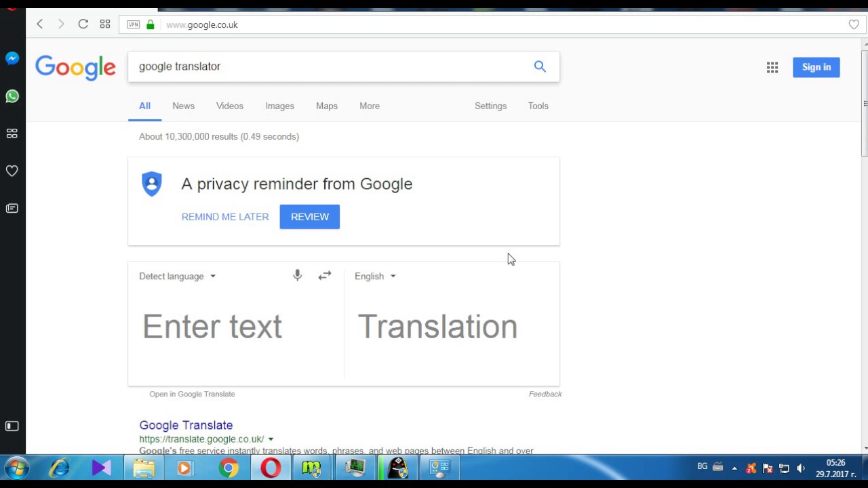Open Windows Media Player from taskbar
Screen dimensions: 868x488
185,468
